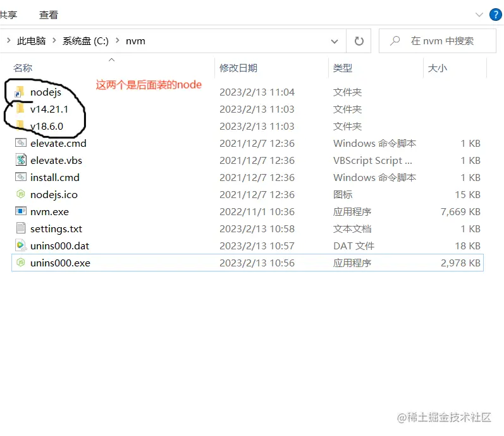Open the 共享 ribbon tab
This screenshot has height=436, width=504.
click(8, 15)
